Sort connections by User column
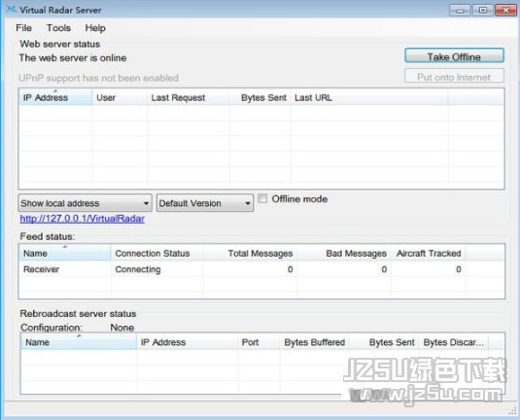The width and height of the screenshot is (520, 420). coord(120,97)
